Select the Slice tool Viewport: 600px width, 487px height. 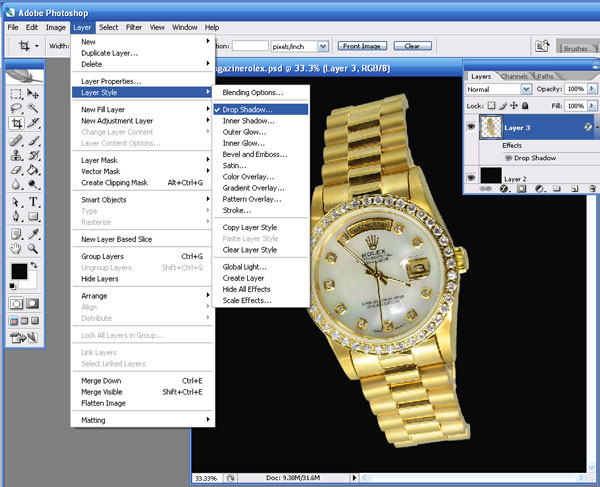[x=33, y=123]
